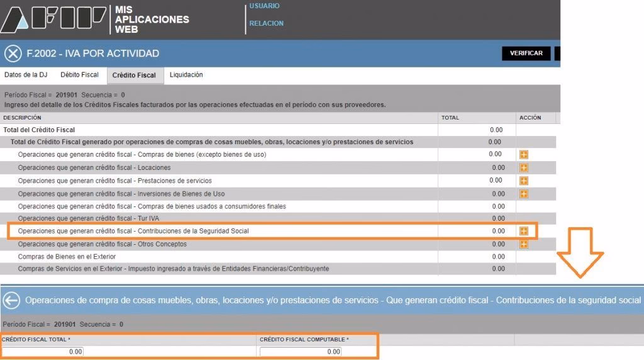Click the RELACION label in header
This screenshot has height=360, width=644.
(267, 23)
